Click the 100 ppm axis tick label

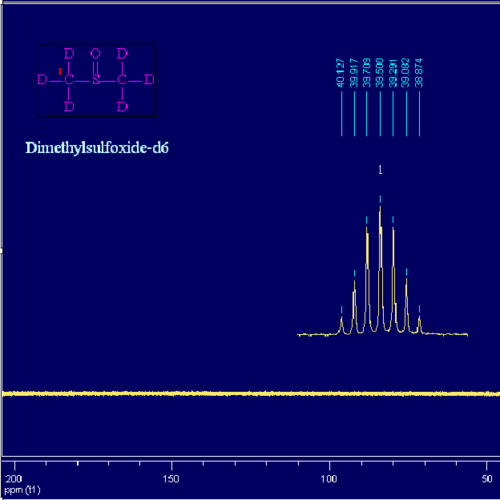point(329,479)
